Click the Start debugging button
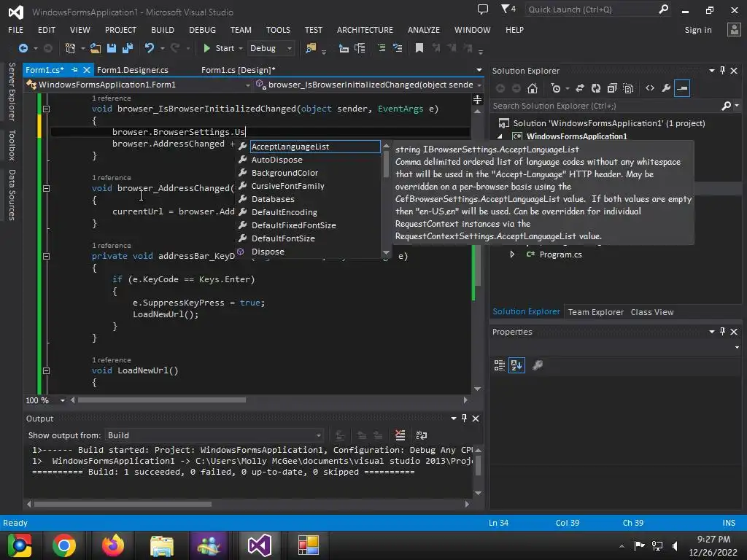Image resolution: width=747 pixels, height=560 pixels. tap(219, 48)
